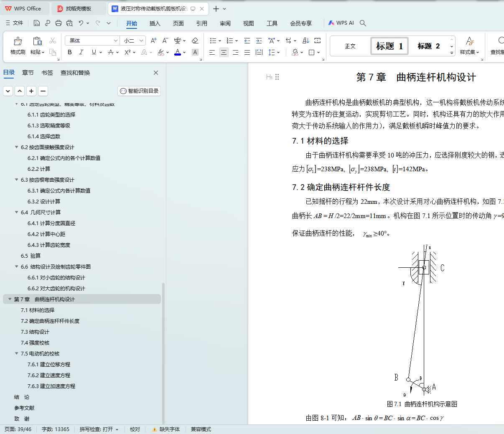Click the Cut scissors icon
Screen dimensions: 504x434
tap(53, 41)
